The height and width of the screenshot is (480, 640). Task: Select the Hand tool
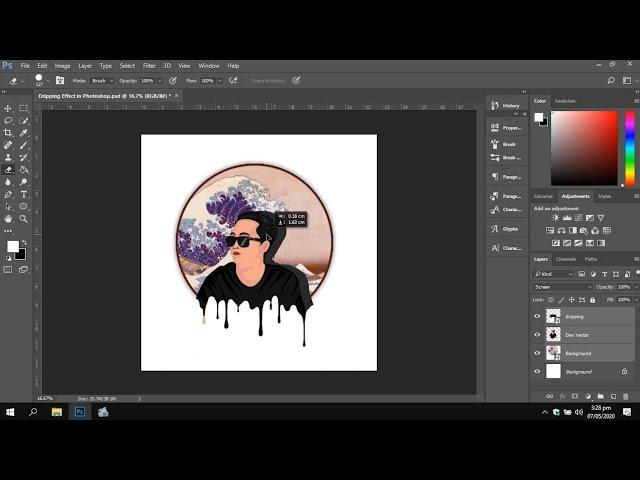8,219
